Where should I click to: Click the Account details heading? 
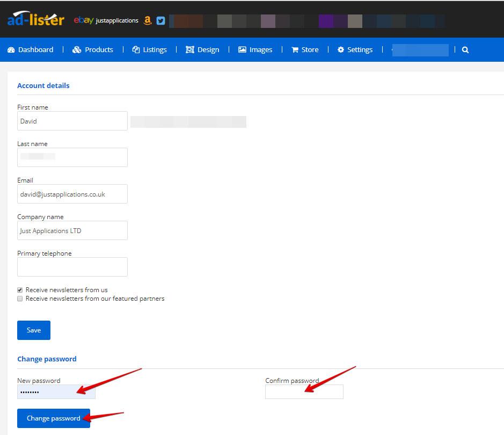[x=43, y=85]
